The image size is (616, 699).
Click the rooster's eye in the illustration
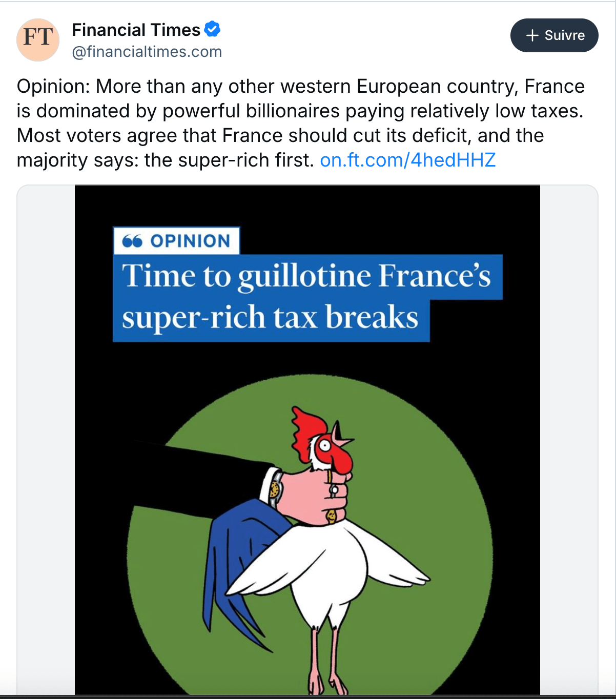click(x=325, y=446)
